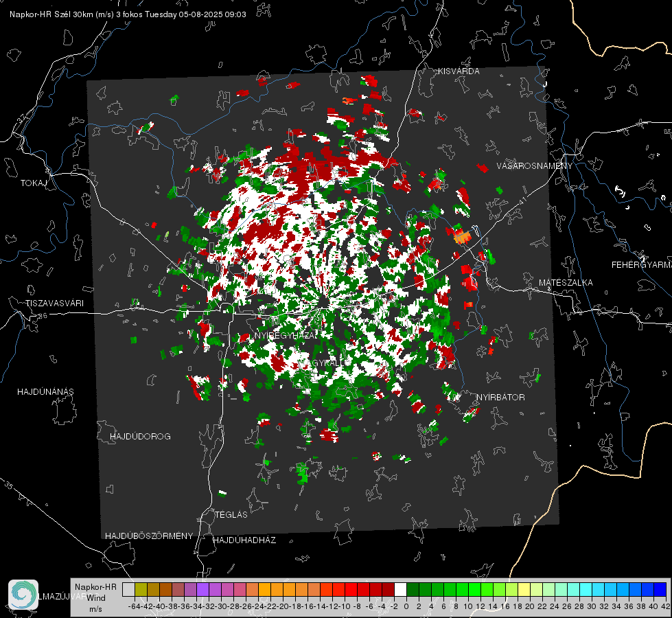The image size is (672, 618).
Task: Click the MÁTÉSZALKA town label
Action: [x=566, y=283]
